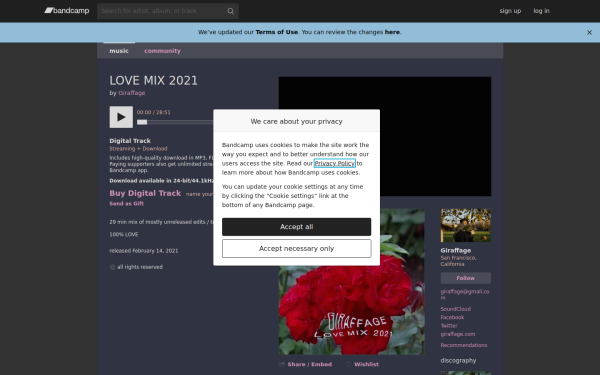Click the search magnifier icon
Screen dimensions: 600x375
(230, 11)
